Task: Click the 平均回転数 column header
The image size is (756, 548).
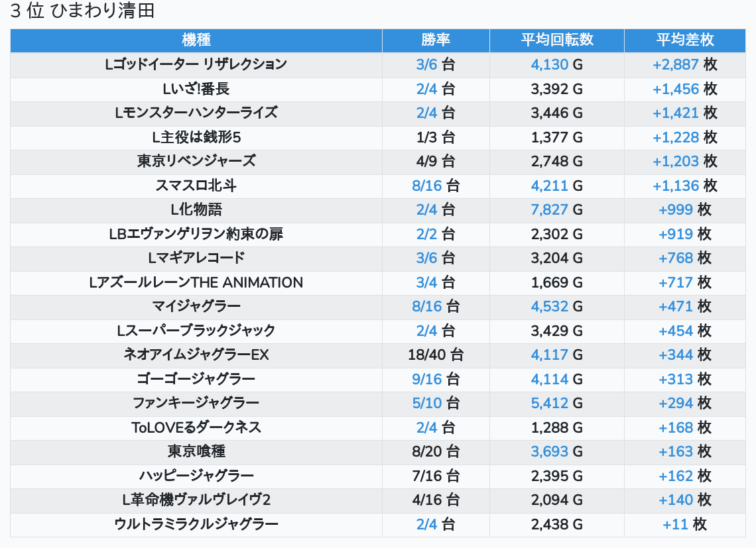Action: [556, 40]
